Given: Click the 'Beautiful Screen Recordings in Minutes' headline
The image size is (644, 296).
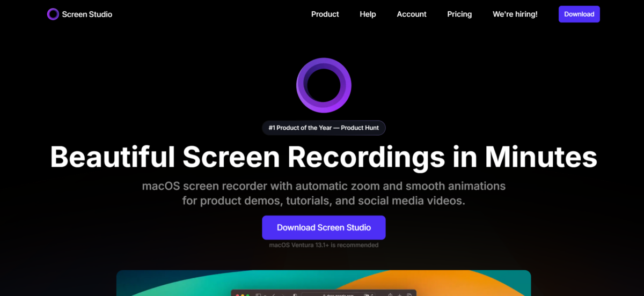Looking at the screenshot, I should (x=324, y=157).
